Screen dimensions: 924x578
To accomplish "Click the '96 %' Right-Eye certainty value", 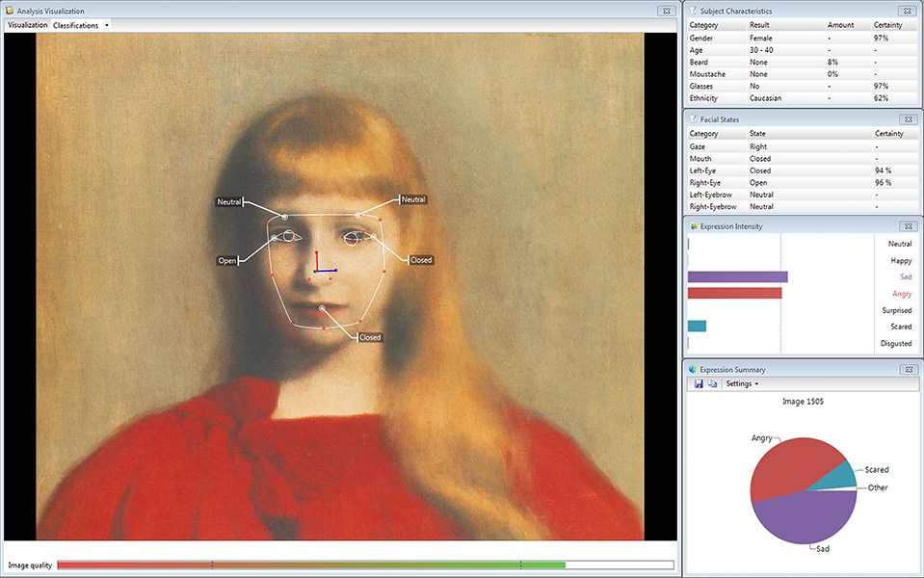I will click(884, 183).
